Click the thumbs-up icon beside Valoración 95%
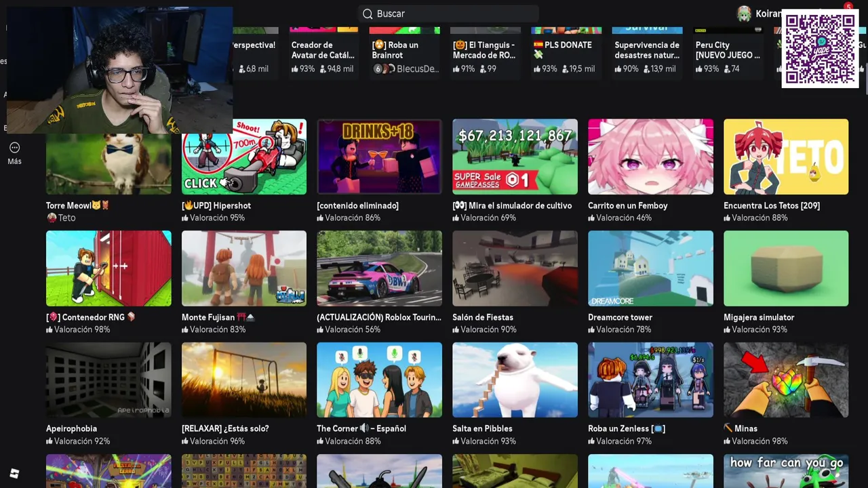The image size is (868, 488). [x=185, y=218]
